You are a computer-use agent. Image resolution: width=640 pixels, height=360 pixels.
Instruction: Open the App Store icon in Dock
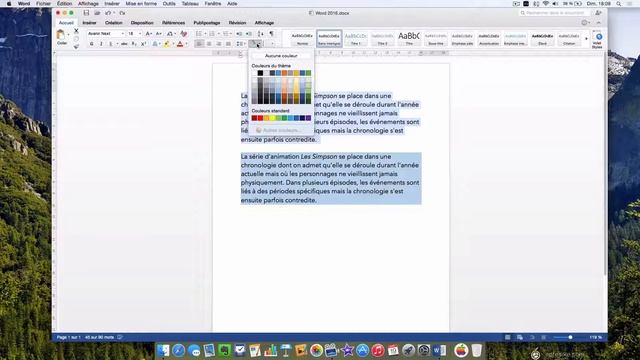click(x=362, y=350)
